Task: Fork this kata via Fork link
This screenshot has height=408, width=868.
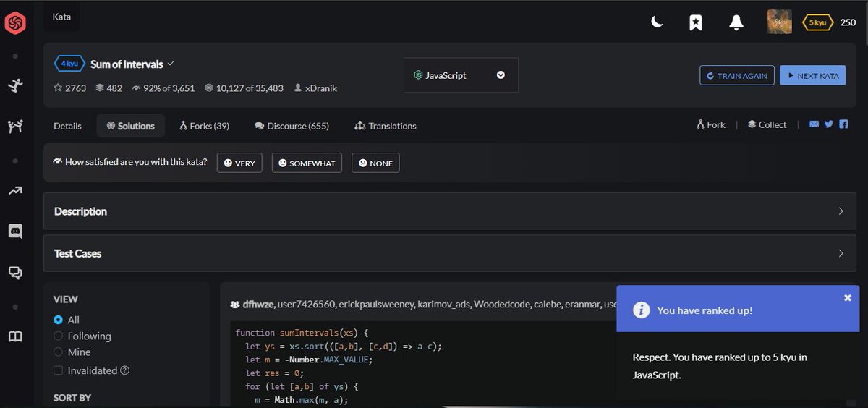Action: pos(711,124)
